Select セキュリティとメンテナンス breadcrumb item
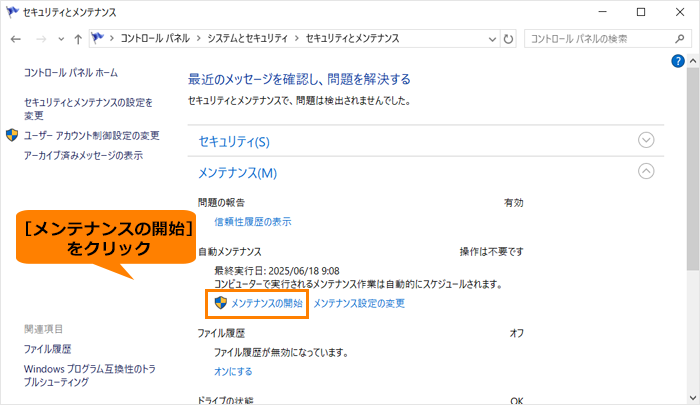 point(352,38)
